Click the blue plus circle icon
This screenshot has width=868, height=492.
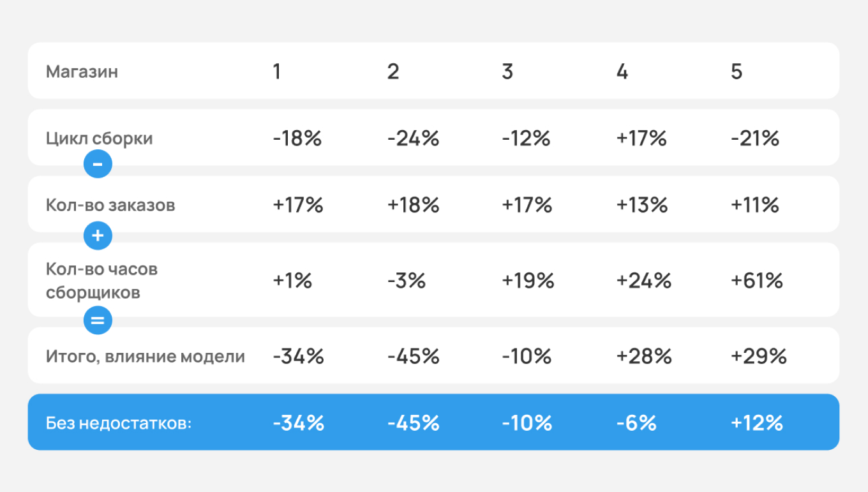click(98, 235)
